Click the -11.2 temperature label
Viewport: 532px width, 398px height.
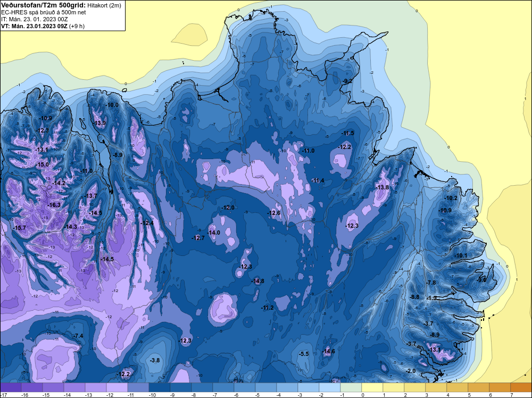pos(268,308)
